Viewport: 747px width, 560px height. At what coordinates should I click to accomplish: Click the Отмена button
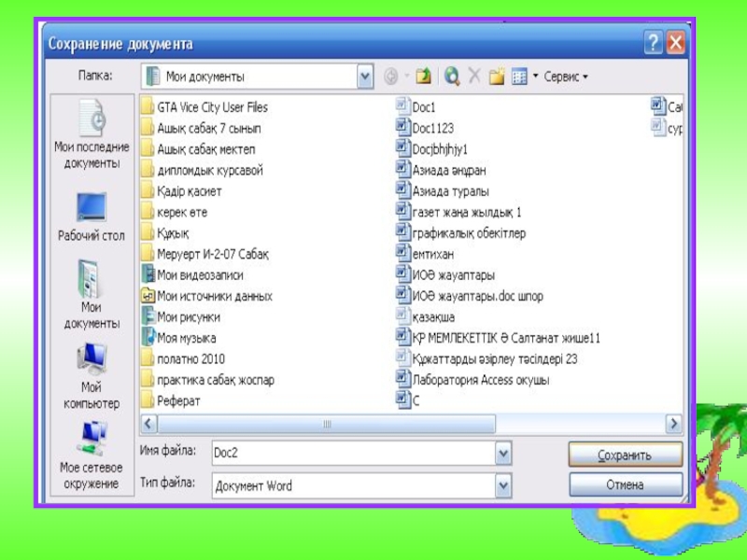coord(625,484)
